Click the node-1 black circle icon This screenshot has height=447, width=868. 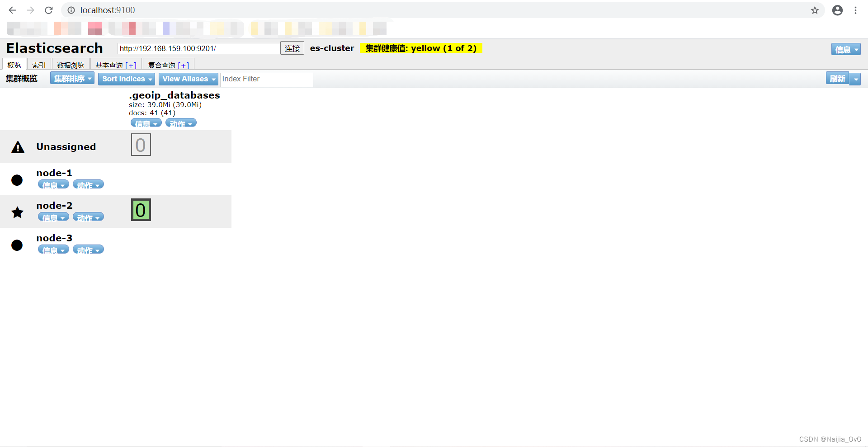[x=17, y=180]
